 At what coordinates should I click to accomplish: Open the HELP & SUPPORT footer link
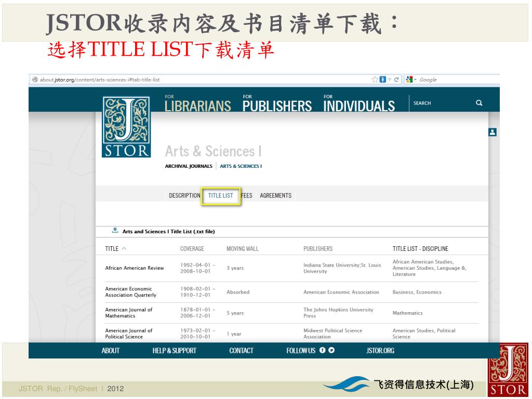tap(175, 351)
